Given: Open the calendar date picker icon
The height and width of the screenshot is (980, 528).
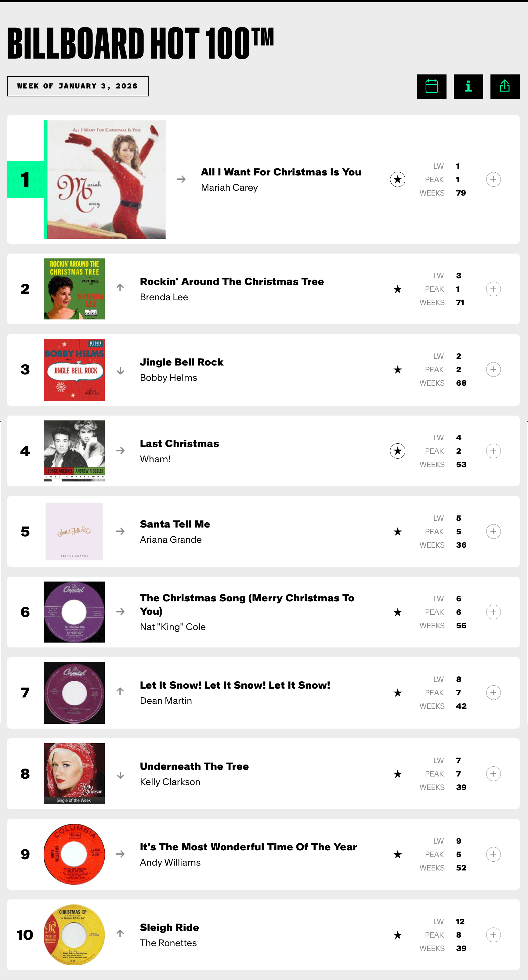Looking at the screenshot, I should 431,86.
